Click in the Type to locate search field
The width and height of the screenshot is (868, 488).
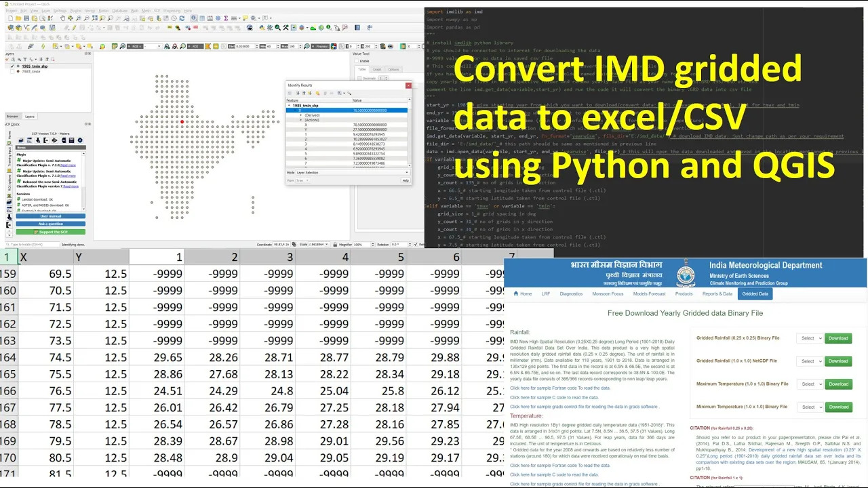tap(33, 245)
